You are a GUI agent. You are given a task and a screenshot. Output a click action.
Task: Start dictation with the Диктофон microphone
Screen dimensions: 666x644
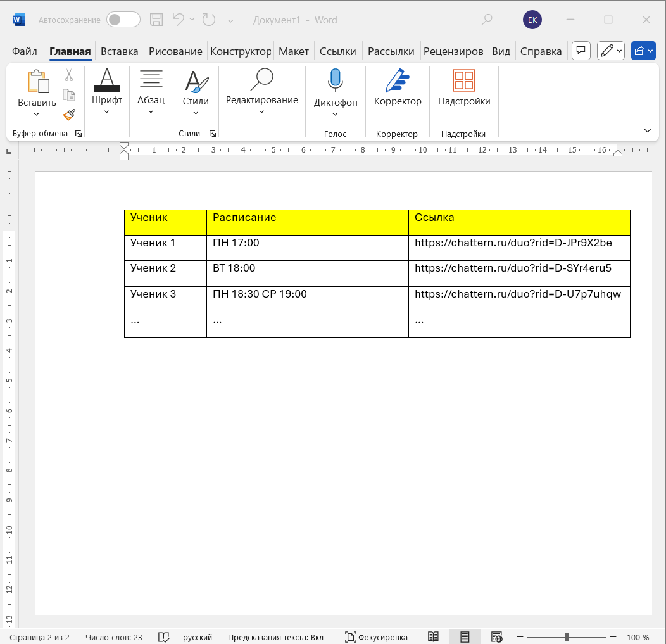pyautogui.click(x=336, y=81)
